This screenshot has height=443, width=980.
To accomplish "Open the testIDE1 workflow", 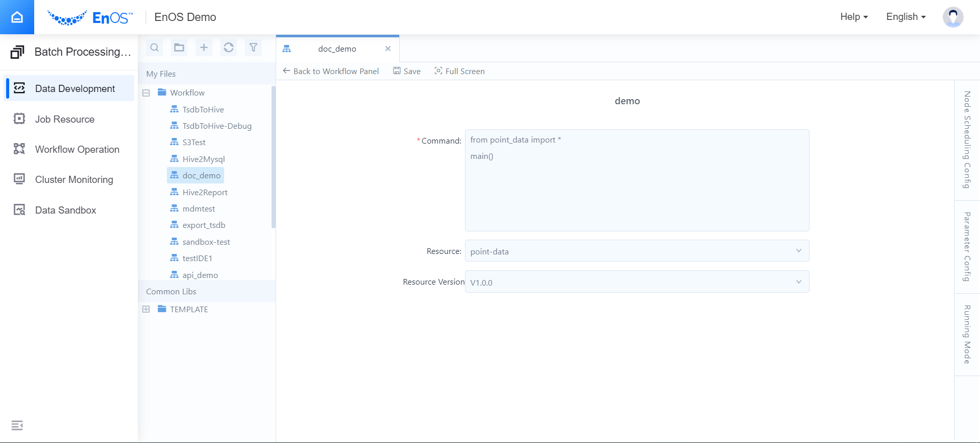I will (x=197, y=258).
